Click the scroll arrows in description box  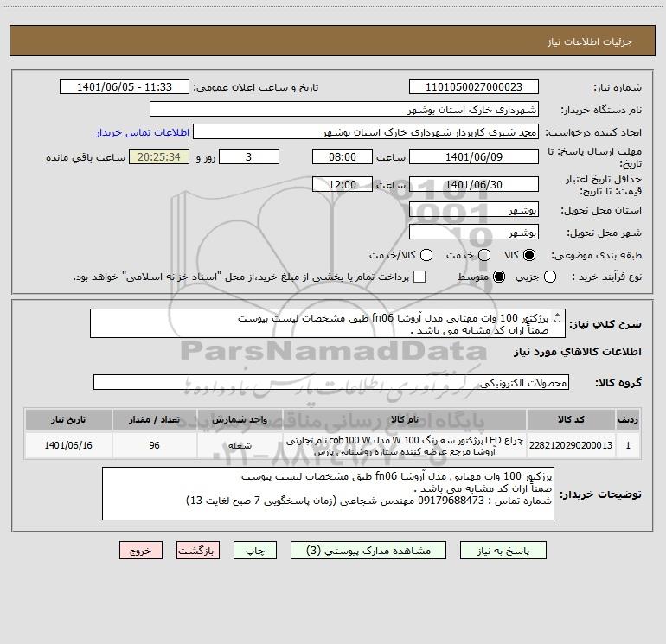pyautogui.click(x=558, y=318)
